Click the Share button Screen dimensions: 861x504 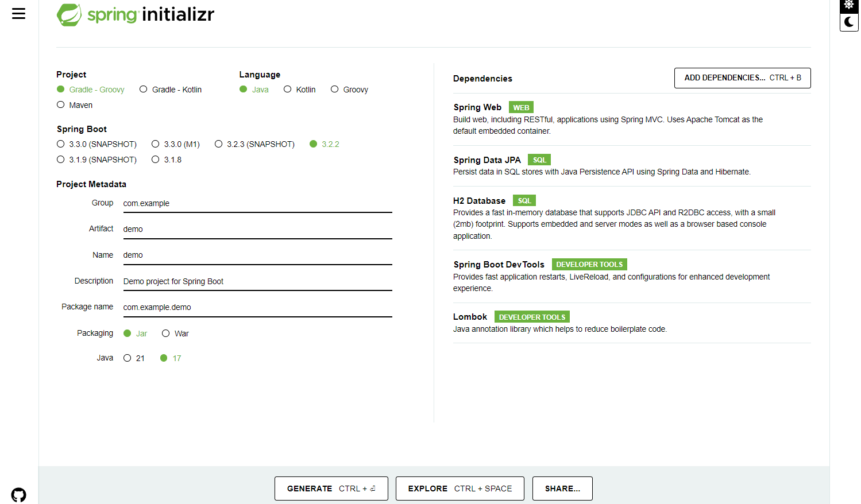click(562, 489)
